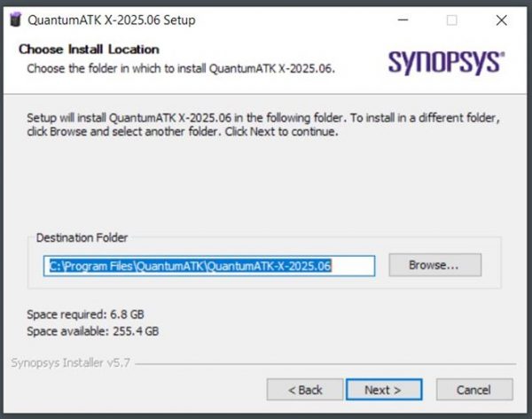Minimize the QuantumATK Setup window
Viewport: 532px width, 419px height.
(403, 20)
